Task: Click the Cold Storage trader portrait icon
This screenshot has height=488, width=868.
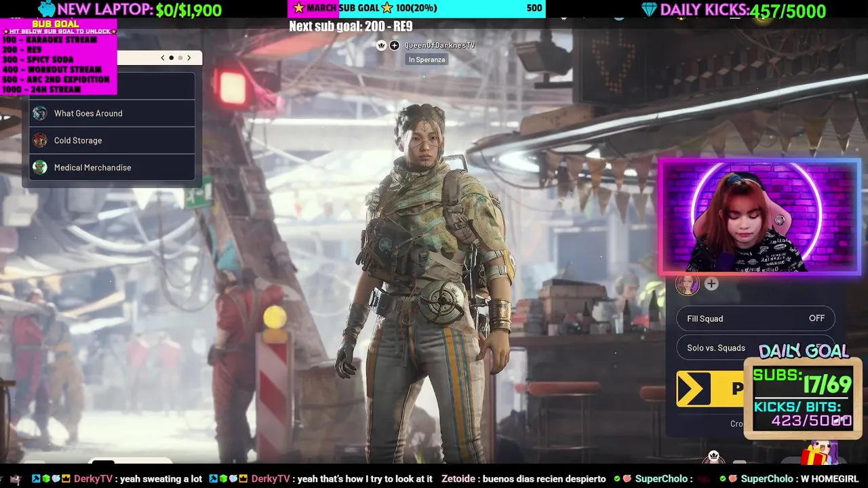Action: point(40,140)
